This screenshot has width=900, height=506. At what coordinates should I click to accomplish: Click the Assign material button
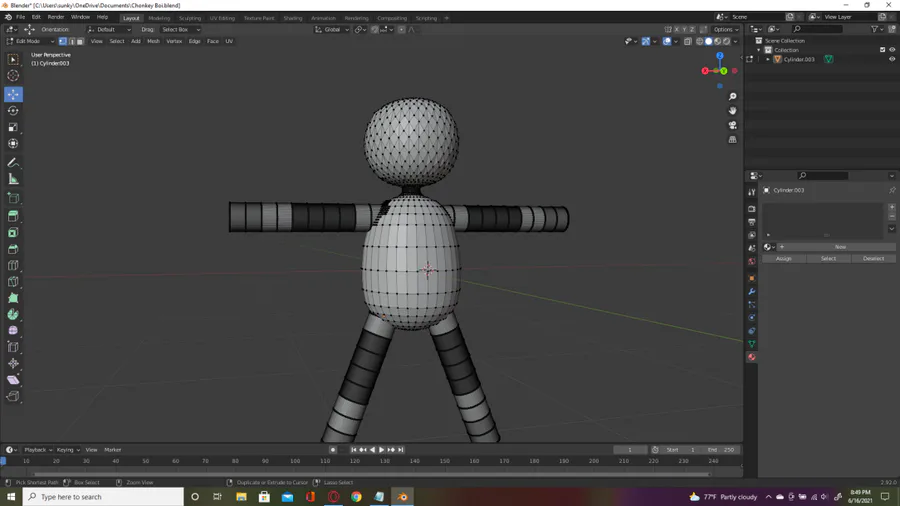(x=783, y=258)
